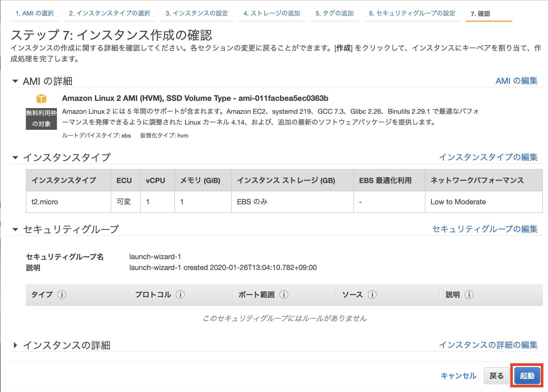Click the Low to Moderate cell
Viewport: 548px width, 392px height.
484,202
